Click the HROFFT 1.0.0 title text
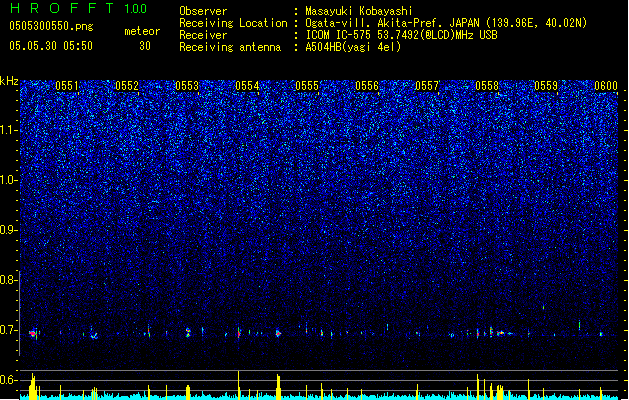629x400 pixels. tap(78, 8)
